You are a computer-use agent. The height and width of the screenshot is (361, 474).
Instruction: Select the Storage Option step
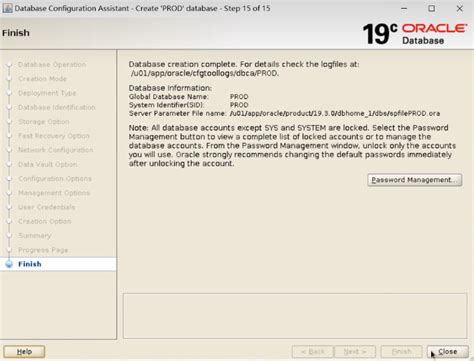44,122
